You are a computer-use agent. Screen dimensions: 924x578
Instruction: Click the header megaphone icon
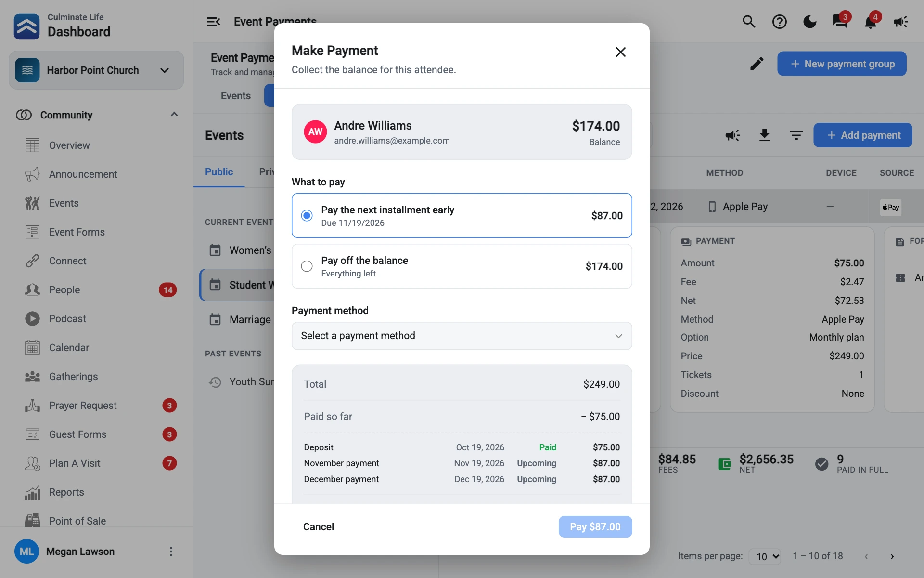pyautogui.click(x=901, y=22)
